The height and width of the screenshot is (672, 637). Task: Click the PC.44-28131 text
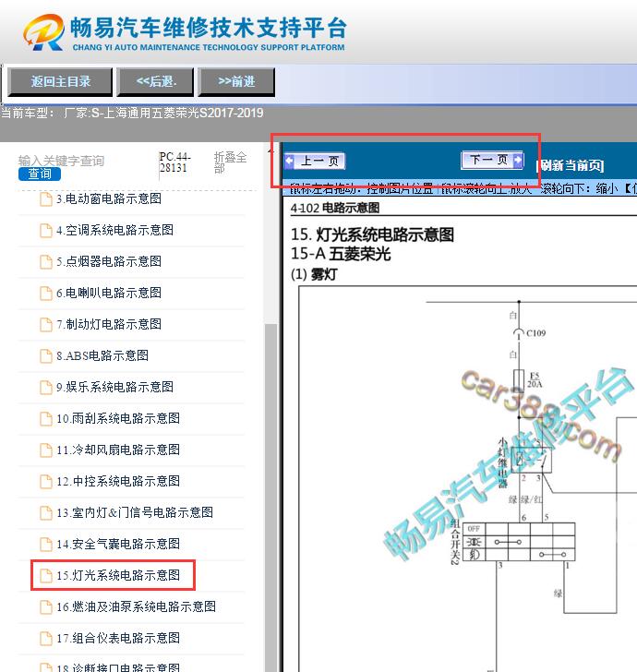tap(174, 162)
